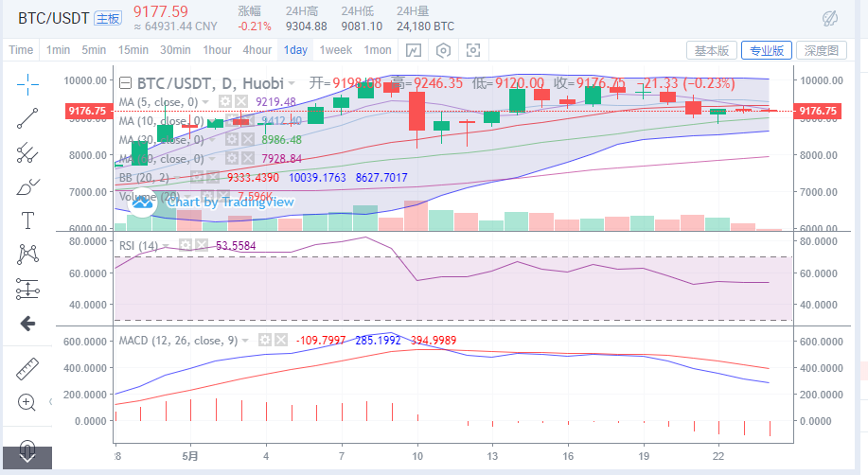Expand MACD indicator dropdown arrow

[245, 341]
